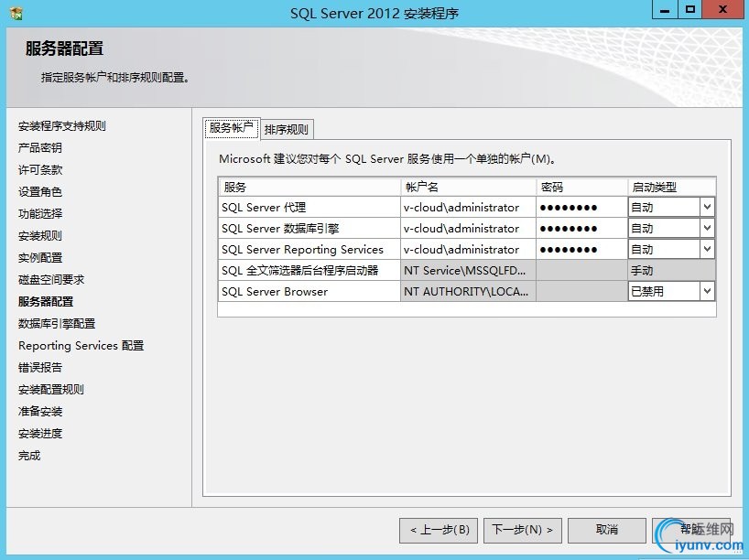749x560 pixels.
Task: Click the bold 服务器配置 step in the list
Action: point(46,302)
